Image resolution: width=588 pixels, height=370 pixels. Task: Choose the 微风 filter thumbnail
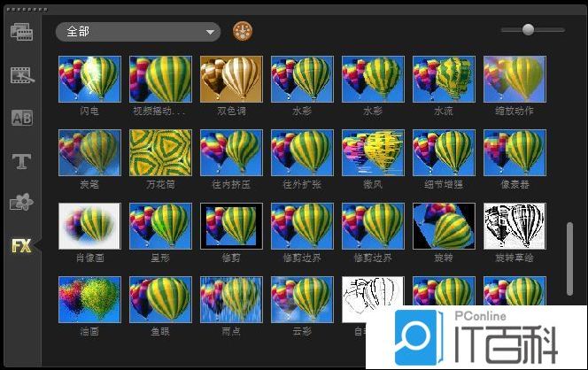(373, 151)
